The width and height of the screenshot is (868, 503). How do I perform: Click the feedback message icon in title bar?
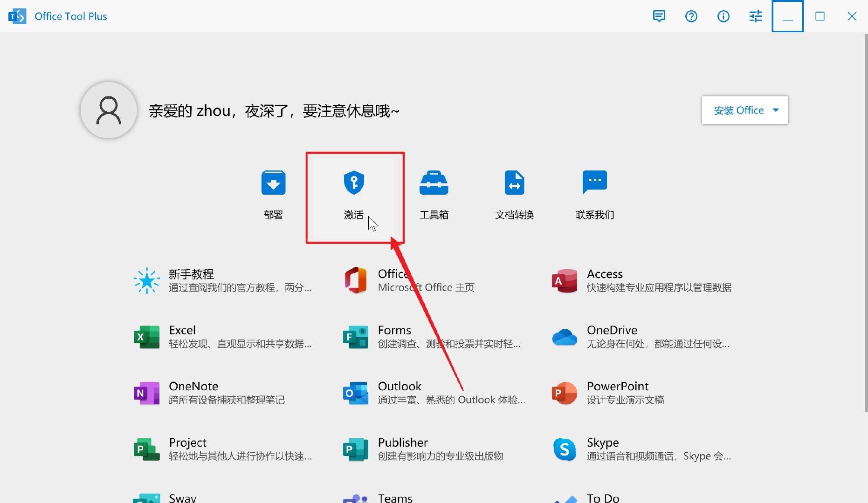659,16
